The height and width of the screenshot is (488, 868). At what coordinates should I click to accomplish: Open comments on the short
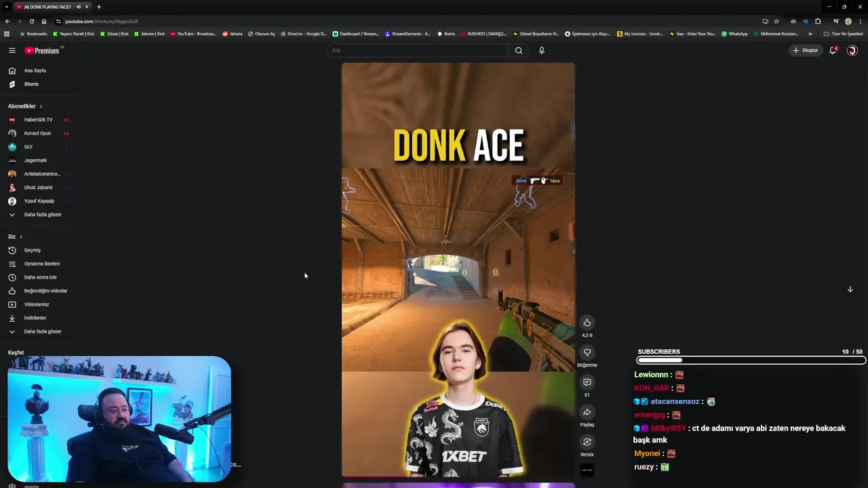[587, 382]
